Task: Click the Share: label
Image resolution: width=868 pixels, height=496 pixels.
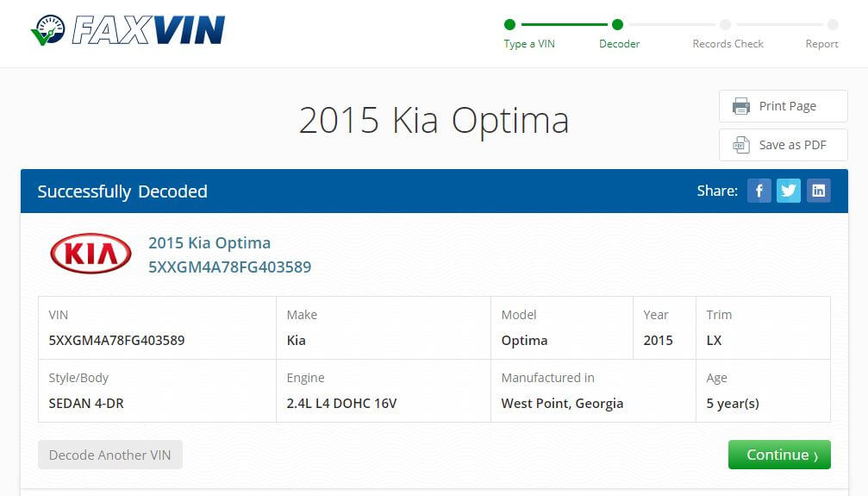Action: [x=717, y=191]
